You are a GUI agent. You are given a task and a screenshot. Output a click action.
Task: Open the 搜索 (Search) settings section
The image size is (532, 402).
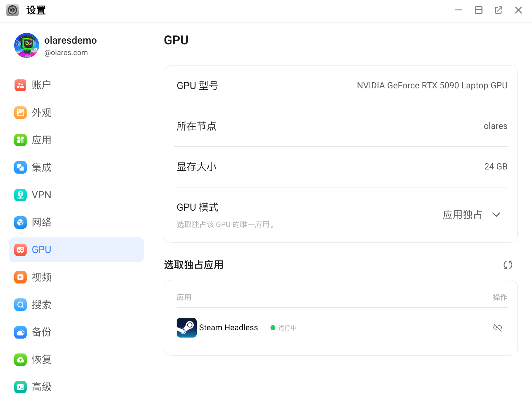(42, 305)
